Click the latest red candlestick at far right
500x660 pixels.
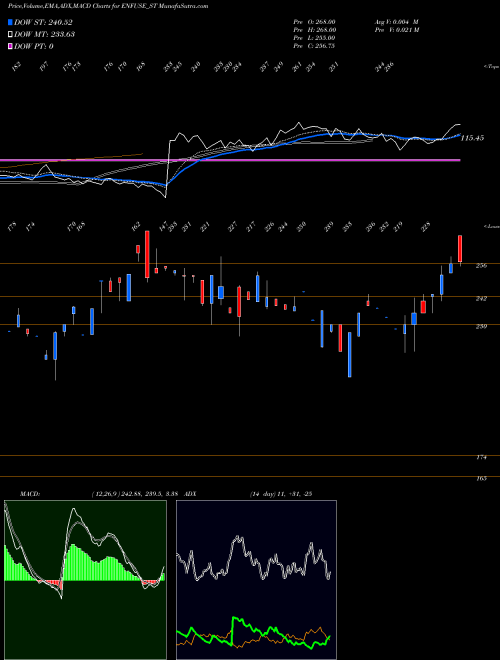[x=460, y=248]
